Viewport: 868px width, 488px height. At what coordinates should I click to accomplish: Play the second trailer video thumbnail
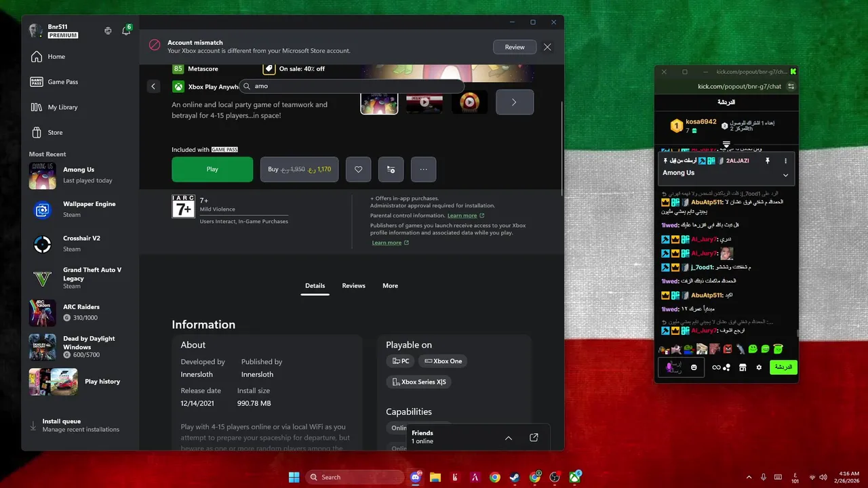(425, 102)
